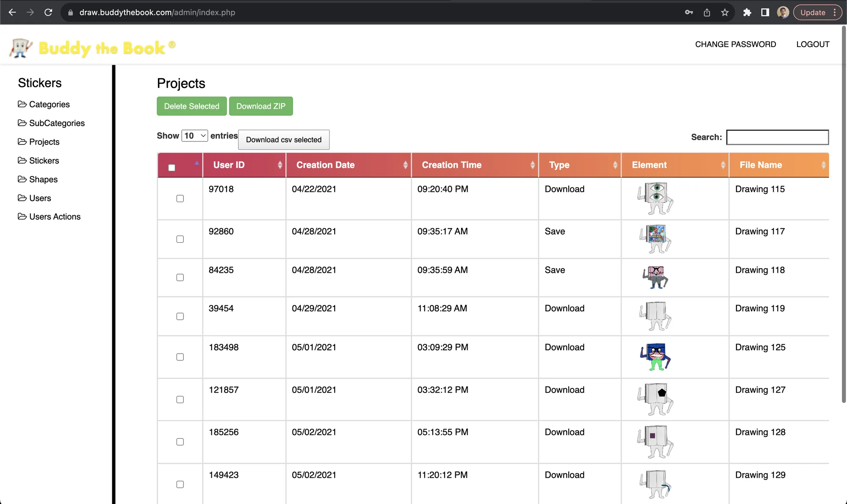Click the browser forward arrow
Viewport: 847px width, 504px height.
click(30, 12)
